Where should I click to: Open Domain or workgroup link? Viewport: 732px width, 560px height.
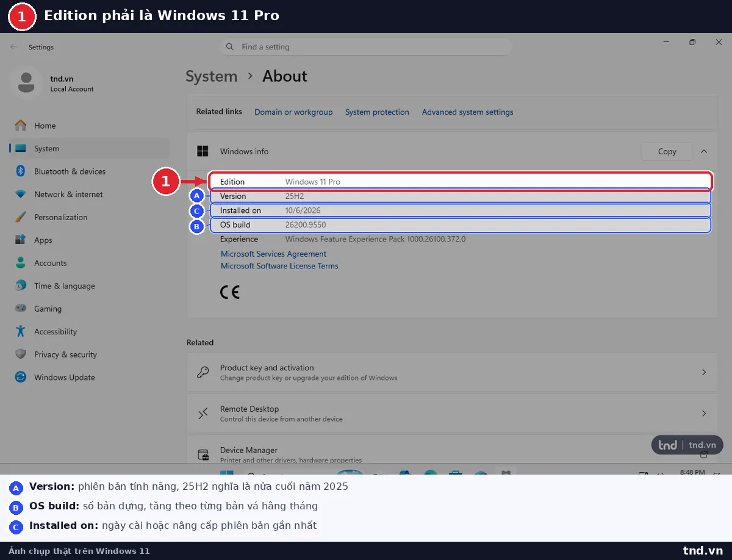click(x=293, y=112)
